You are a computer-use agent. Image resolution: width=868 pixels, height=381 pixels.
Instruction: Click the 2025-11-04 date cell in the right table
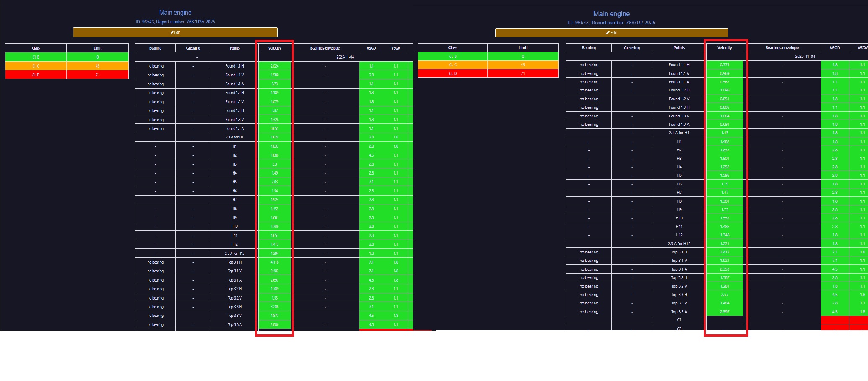[x=805, y=56]
